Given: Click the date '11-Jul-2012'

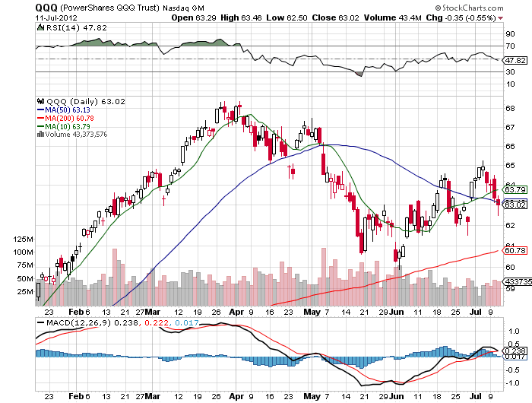Looking at the screenshot, I should tap(56, 17).
